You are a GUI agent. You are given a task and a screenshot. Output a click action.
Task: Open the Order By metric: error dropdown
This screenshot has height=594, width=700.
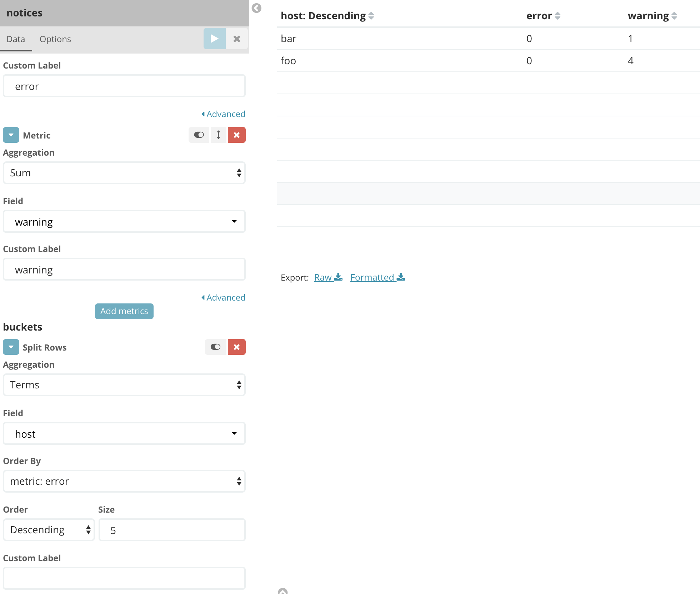click(124, 482)
